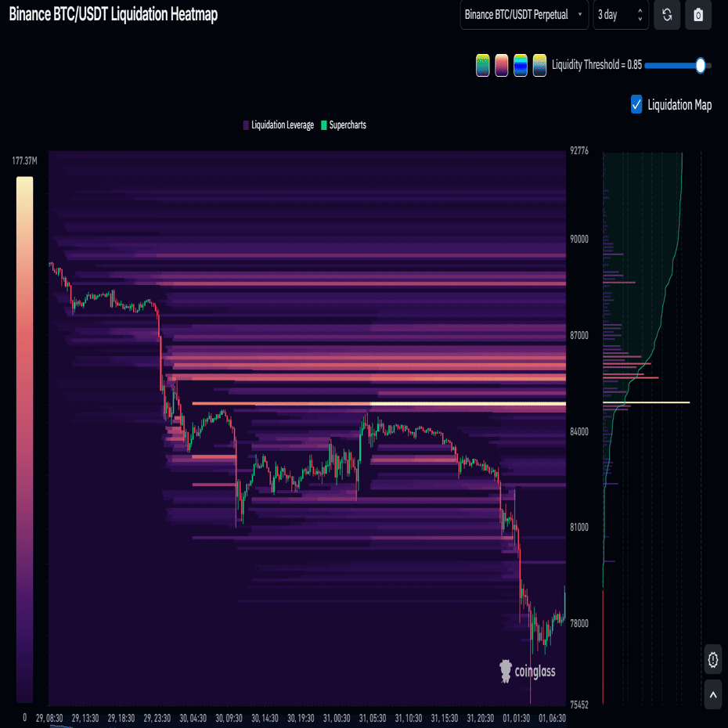Uncheck the Liquidation Map checkbox
Image resolution: width=728 pixels, height=728 pixels.
(x=636, y=104)
